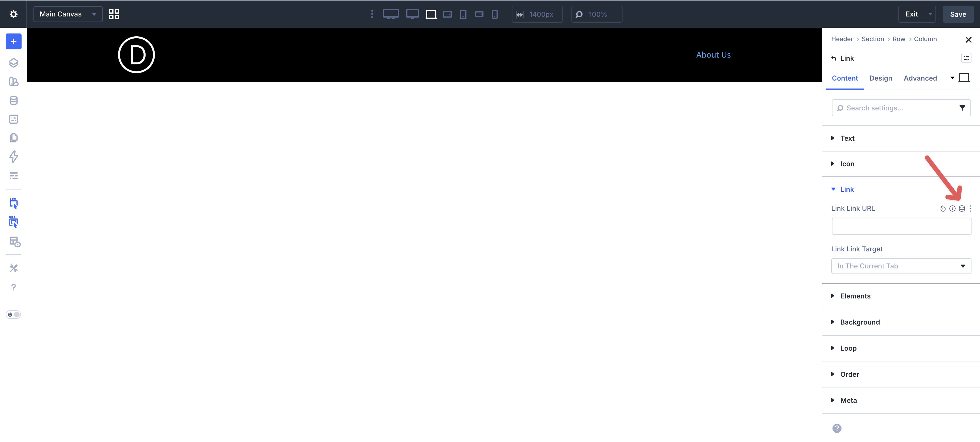This screenshot has height=442, width=980.
Task: Click the revert arrow beside Link URL
Action: (943, 209)
